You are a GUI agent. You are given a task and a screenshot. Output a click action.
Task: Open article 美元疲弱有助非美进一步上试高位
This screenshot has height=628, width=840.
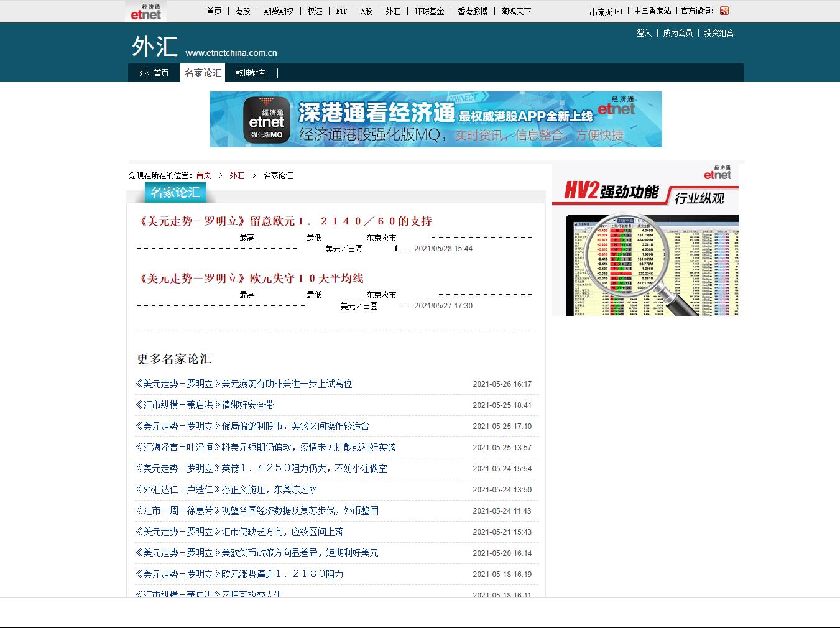243,384
